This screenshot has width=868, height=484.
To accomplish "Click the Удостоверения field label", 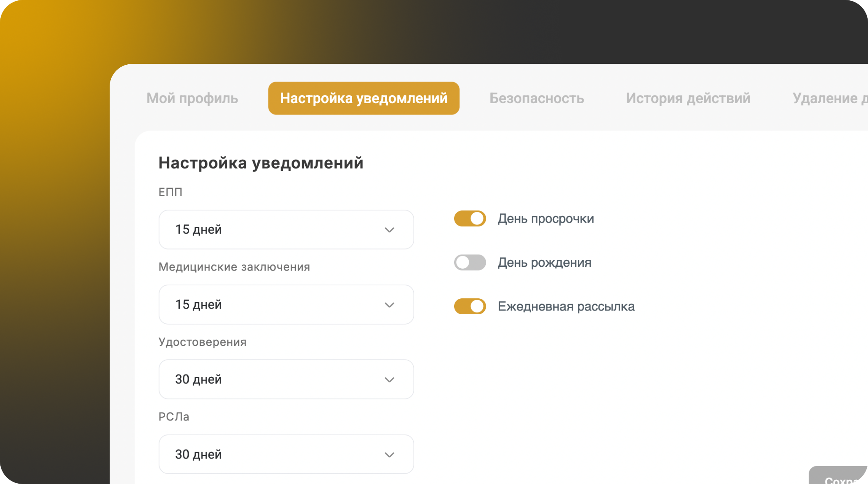I will [x=203, y=342].
